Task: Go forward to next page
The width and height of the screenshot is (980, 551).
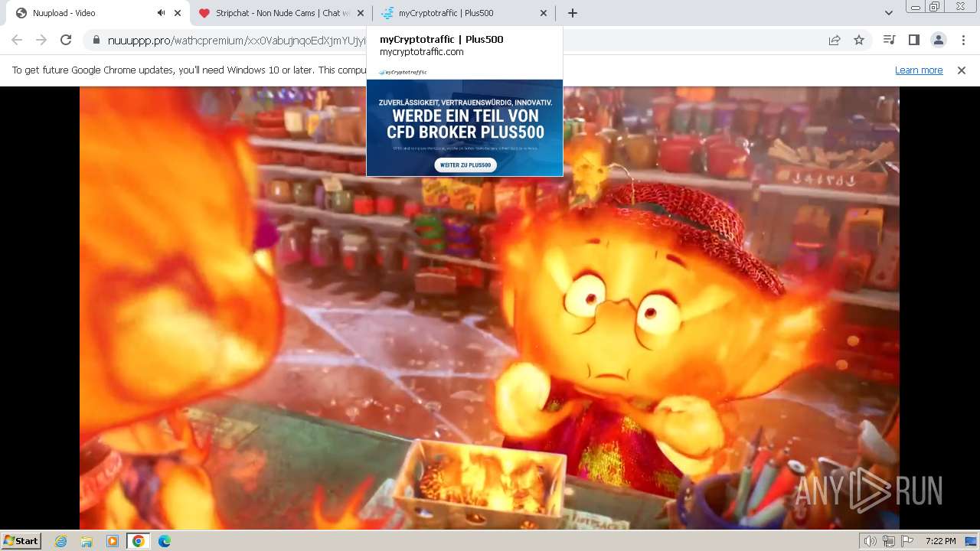Action: 41,41
